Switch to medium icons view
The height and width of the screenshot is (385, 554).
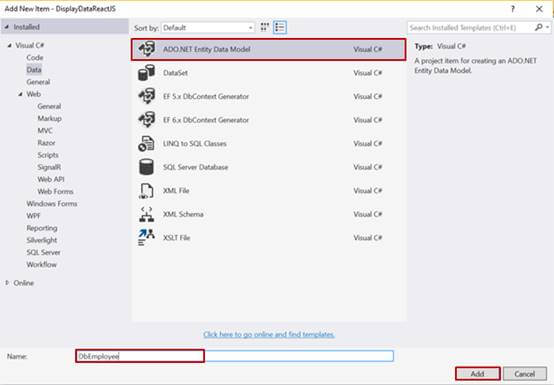(265, 27)
